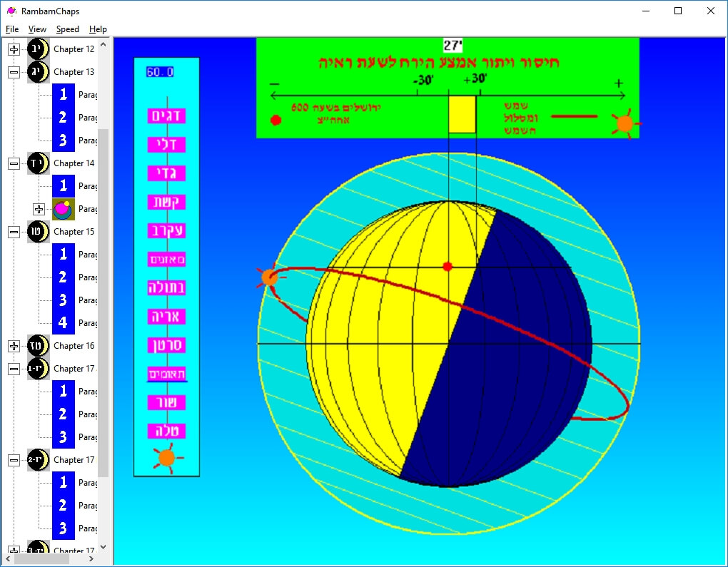
Task: Select the Chapter 12 label
Action: pos(74,49)
